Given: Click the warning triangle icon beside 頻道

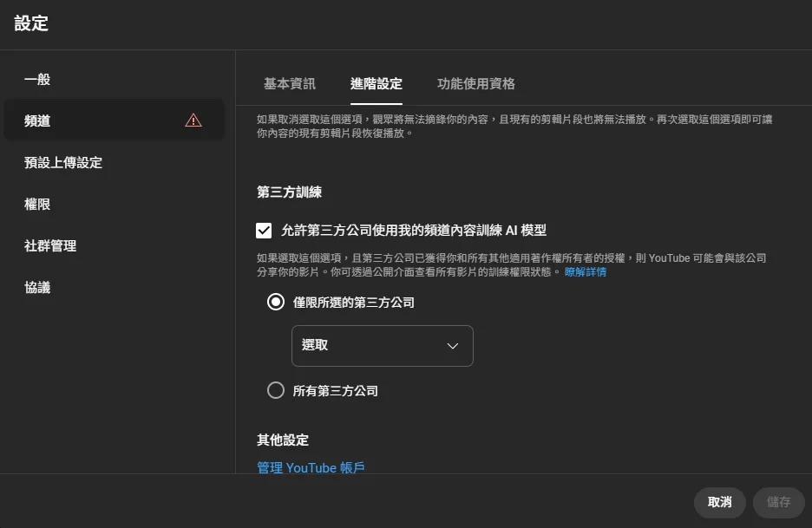Looking at the screenshot, I should (193, 121).
